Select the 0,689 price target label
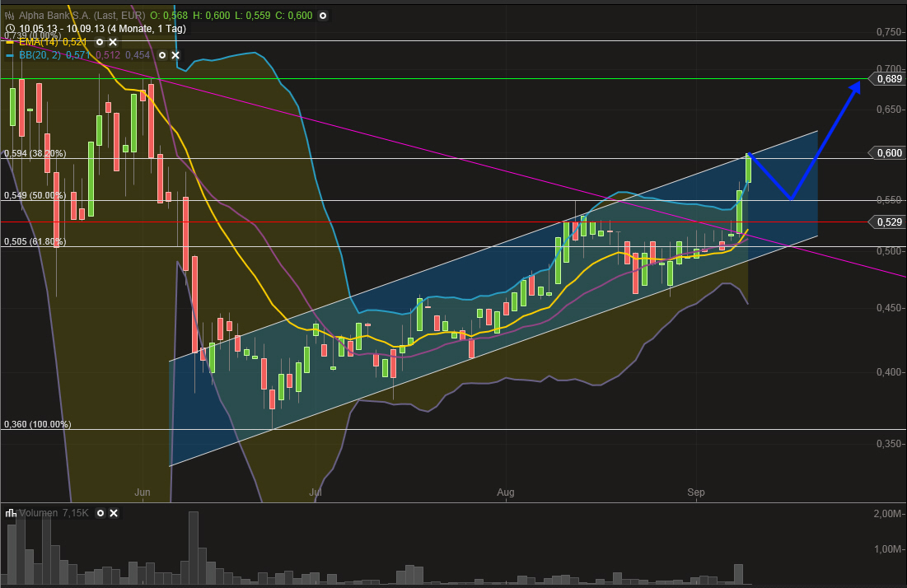This screenshot has width=907, height=588. (x=887, y=80)
